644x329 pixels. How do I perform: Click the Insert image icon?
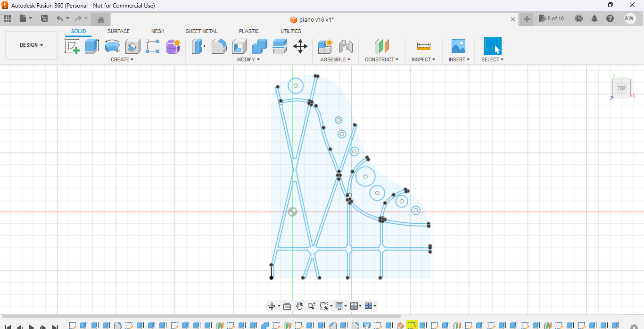(x=458, y=46)
